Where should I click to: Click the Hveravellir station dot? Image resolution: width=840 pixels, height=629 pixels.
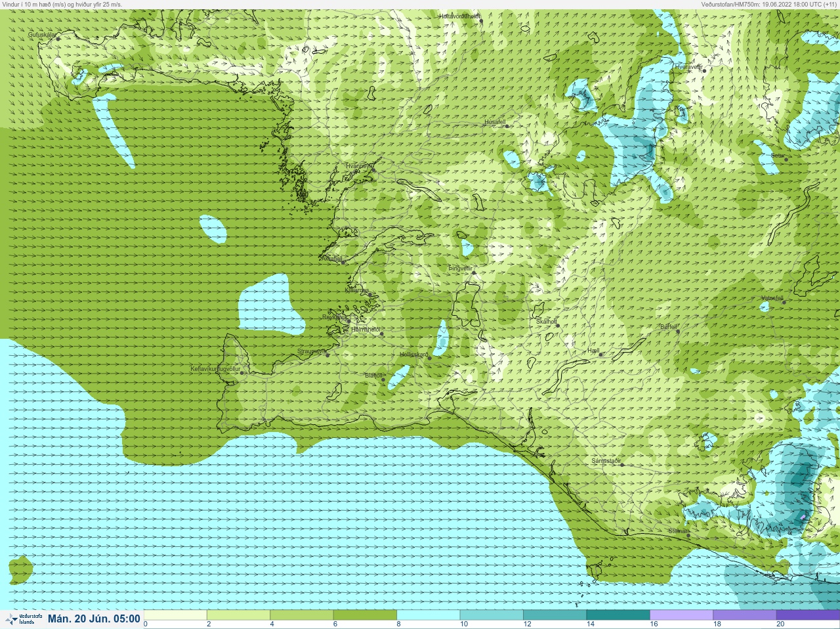[705, 70]
